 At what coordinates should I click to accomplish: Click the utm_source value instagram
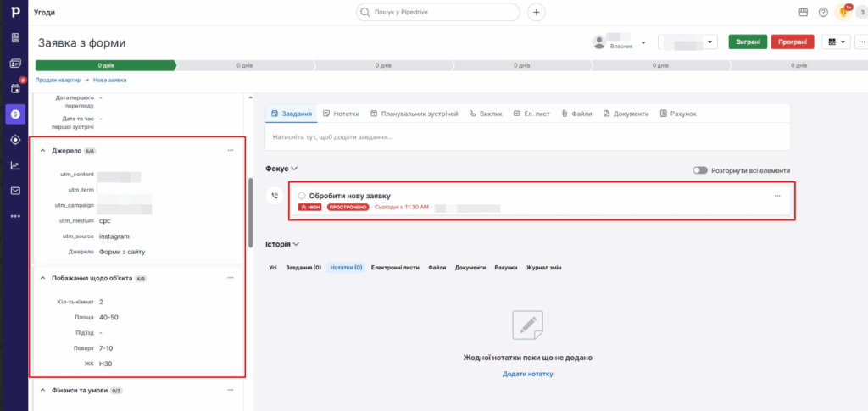(114, 236)
